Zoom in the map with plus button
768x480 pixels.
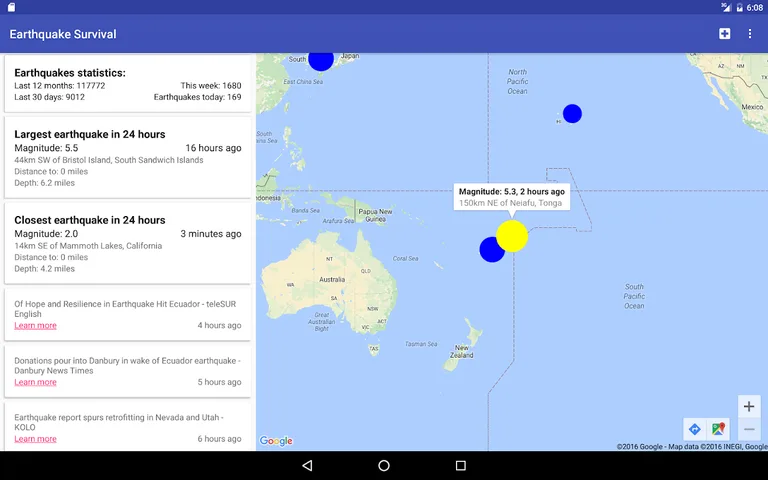click(749, 407)
